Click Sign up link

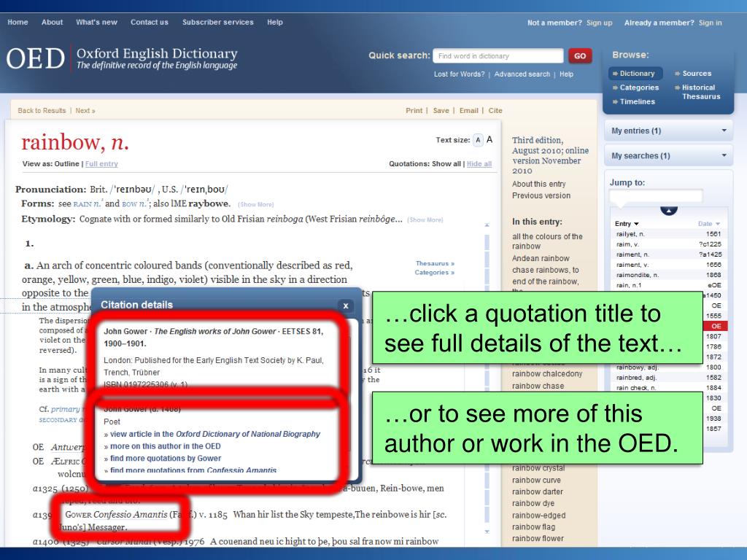pos(600,23)
